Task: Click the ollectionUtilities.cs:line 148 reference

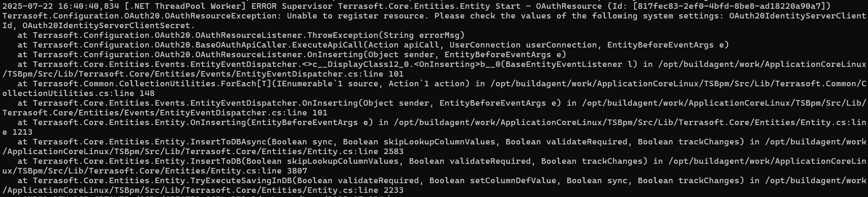Action: pyautogui.click(x=79, y=93)
